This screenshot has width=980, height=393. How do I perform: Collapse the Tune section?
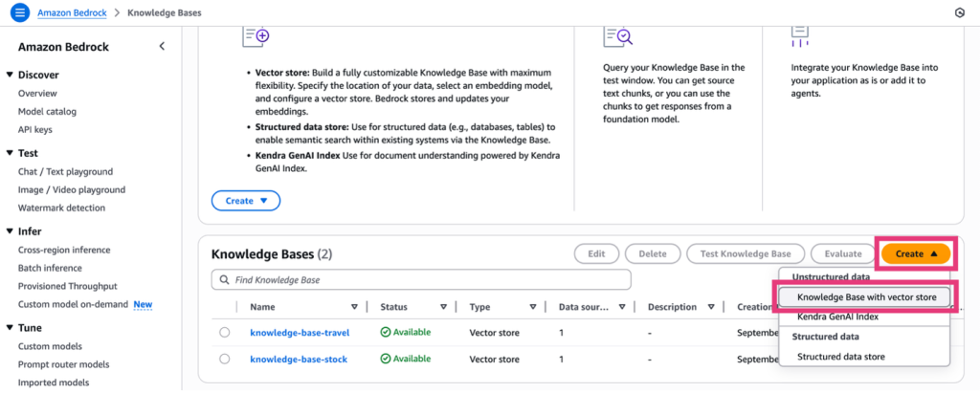tap(10, 327)
